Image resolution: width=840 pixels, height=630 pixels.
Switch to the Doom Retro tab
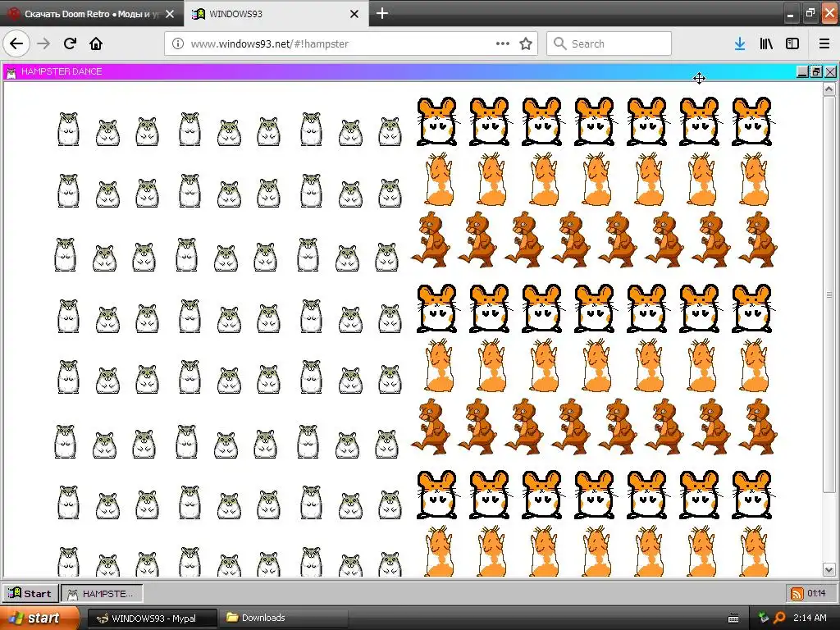[92, 14]
